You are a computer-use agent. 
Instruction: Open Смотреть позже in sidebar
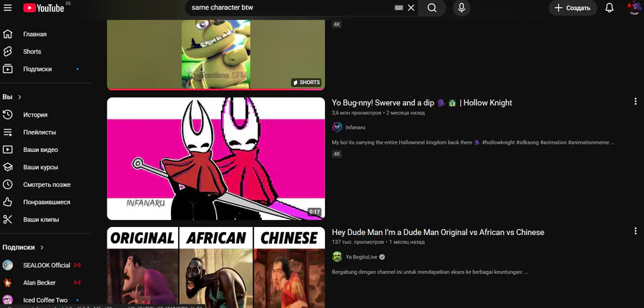[46, 185]
